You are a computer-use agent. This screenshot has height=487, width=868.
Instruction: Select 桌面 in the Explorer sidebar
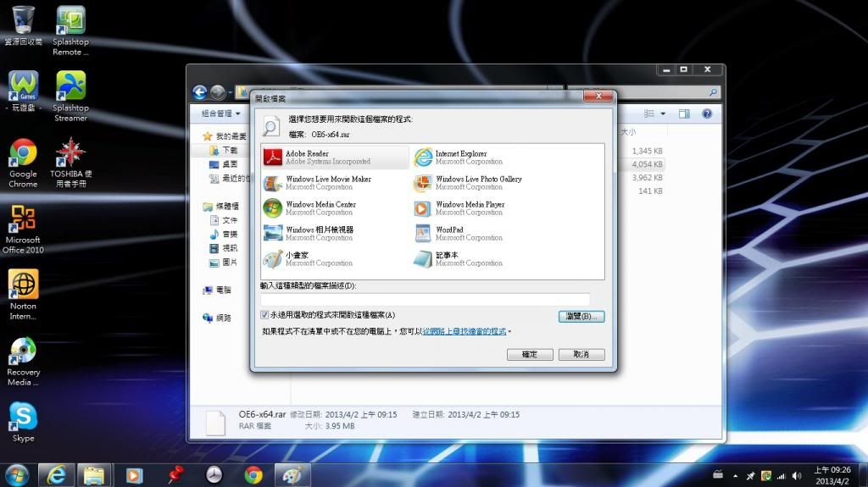pyautogui.click(x=224, y=164)
